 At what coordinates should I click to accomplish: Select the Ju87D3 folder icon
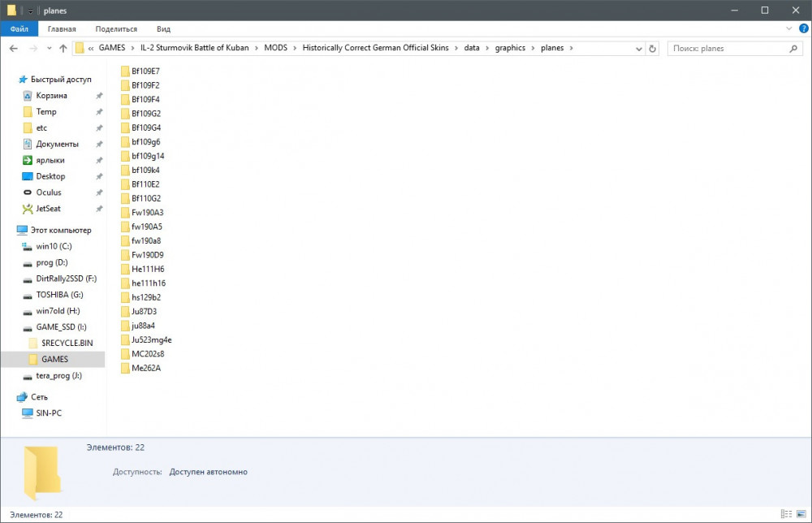click(x=125, y=312)
